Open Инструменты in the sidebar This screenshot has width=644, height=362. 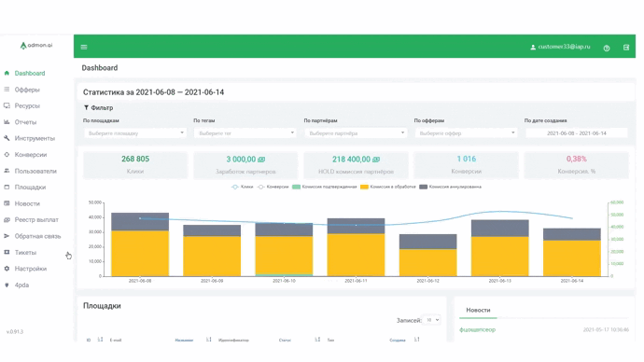click(35, 138)
